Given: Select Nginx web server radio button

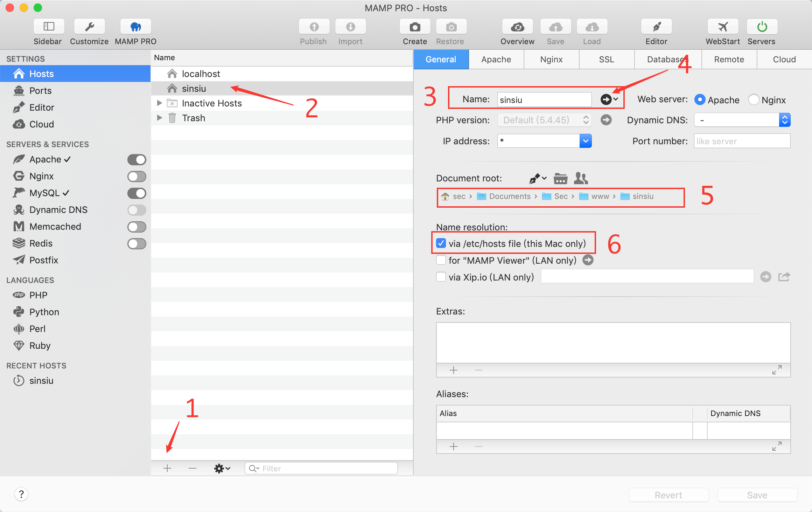Looking at the screenshot, I should 754,100.
